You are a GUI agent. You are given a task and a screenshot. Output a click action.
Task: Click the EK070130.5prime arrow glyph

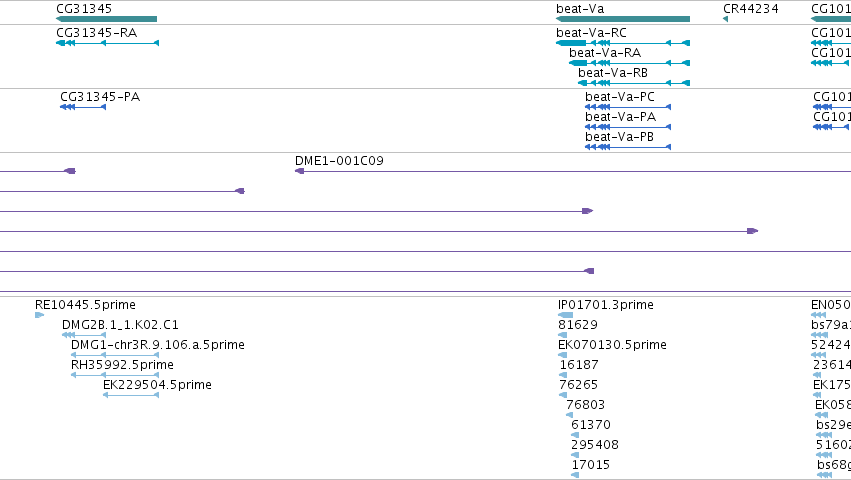coord(562,355)
